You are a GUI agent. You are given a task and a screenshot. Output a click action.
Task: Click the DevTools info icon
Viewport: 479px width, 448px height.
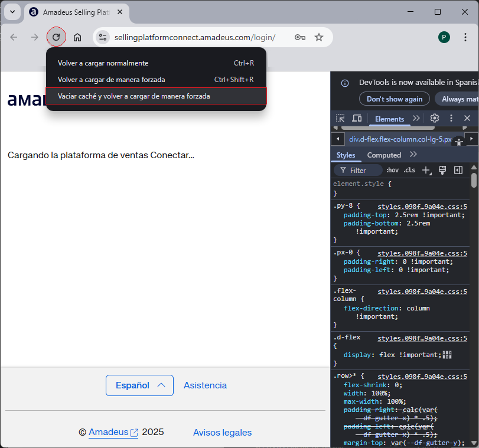click(x=345, y=83)
